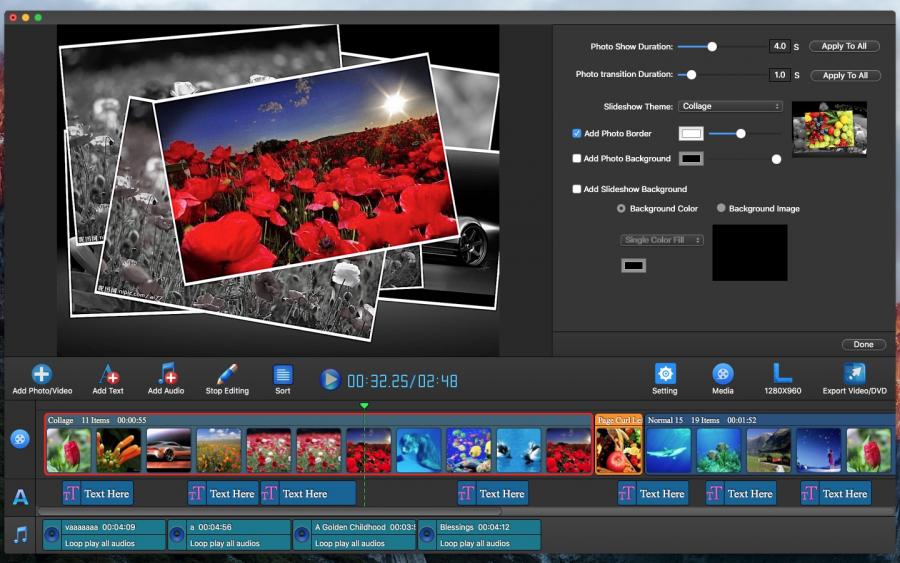
Task: Click the Done button
Action: 863,344
